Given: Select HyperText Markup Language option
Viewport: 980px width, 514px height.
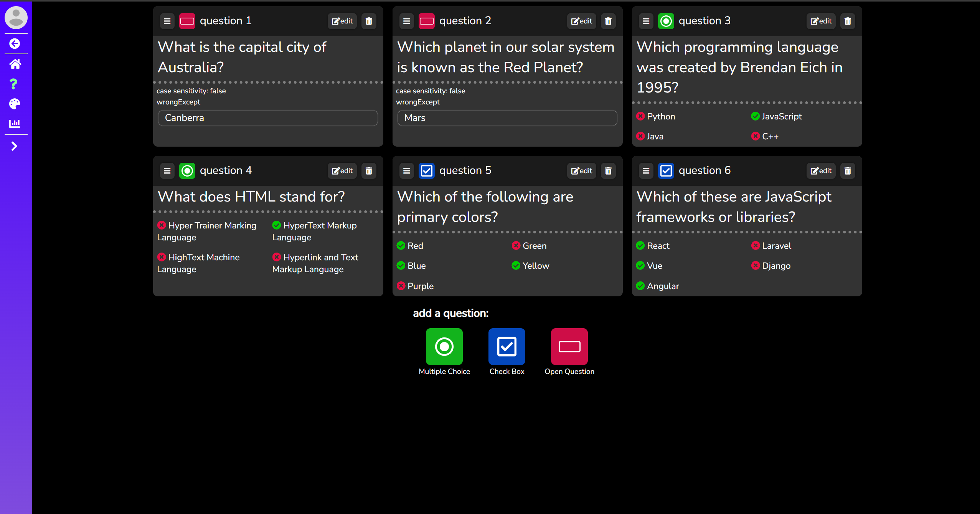Looking at the screenshot, I should [315, 231].
